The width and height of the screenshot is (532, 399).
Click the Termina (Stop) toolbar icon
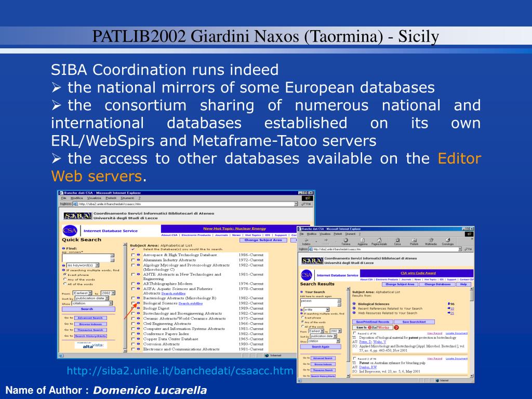345,241
